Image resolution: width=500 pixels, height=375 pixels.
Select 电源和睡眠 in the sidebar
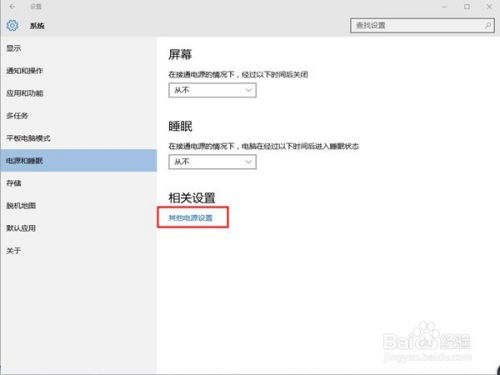tap(78, 161)
